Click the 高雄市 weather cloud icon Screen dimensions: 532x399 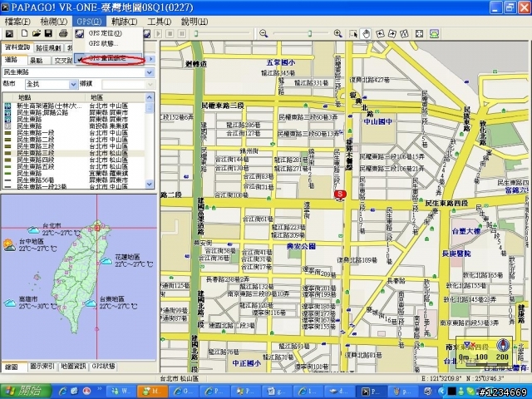pyautogui.click(x=9, y=303)
